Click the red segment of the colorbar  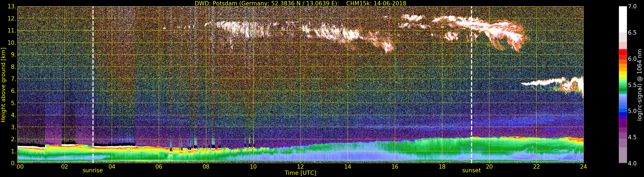(x=623, y=54)
